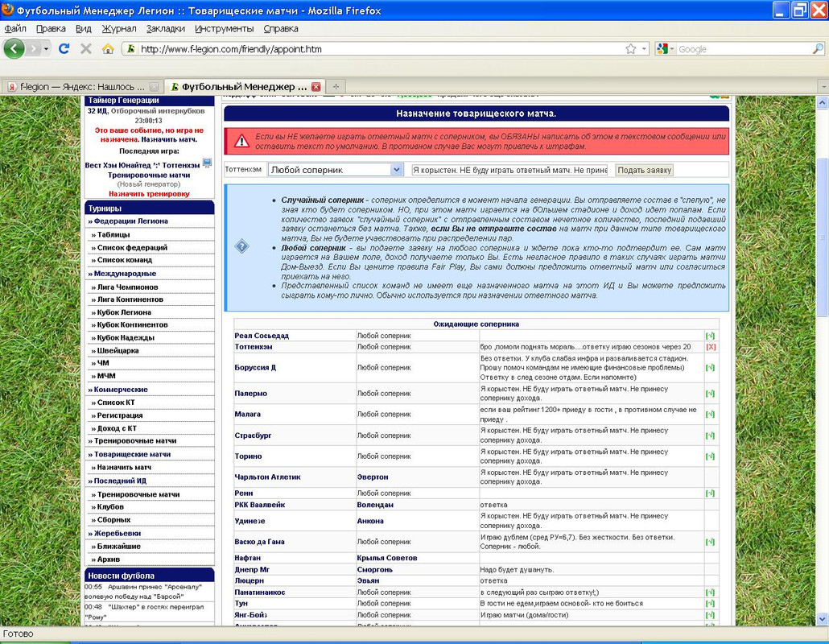Open the Журнал menu

coord(119,28)
